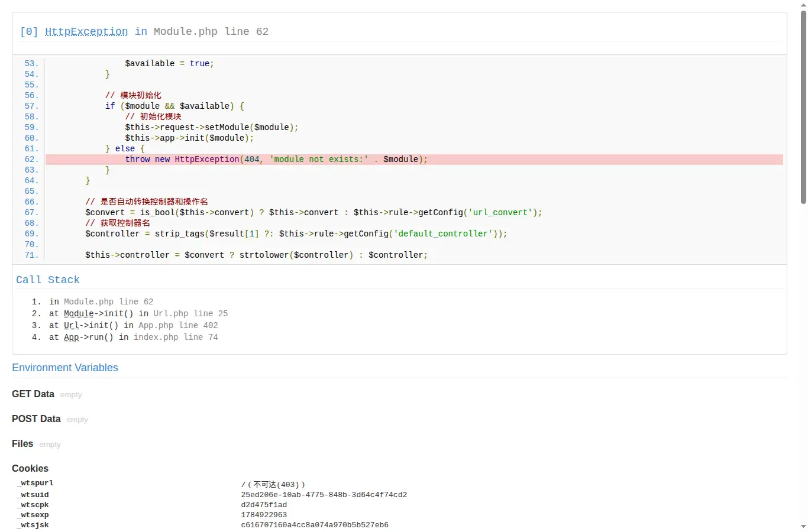Click line '$this->app->init($module);'

coord(189,138)
